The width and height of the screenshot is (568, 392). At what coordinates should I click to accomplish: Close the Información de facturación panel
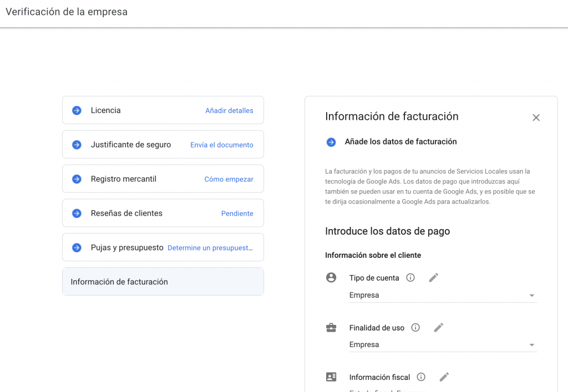point(536,118)
